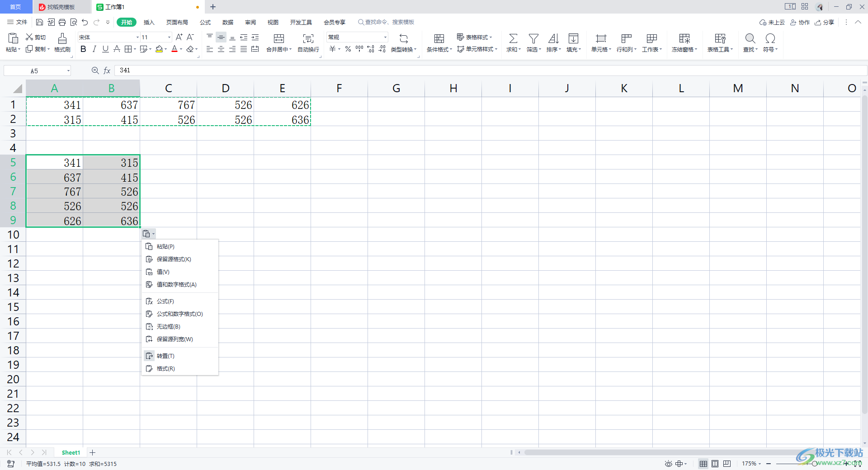Click the zoom magnifier icon beside fx

95,70
